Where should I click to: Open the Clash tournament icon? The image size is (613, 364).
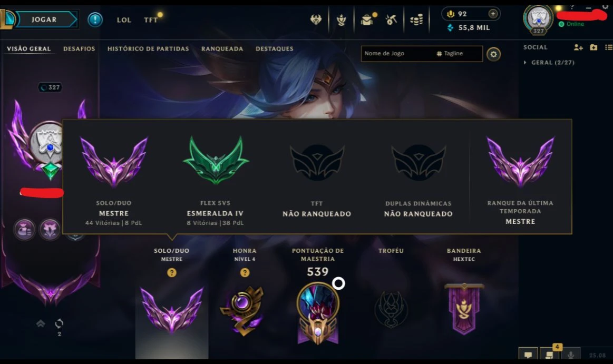316,19
